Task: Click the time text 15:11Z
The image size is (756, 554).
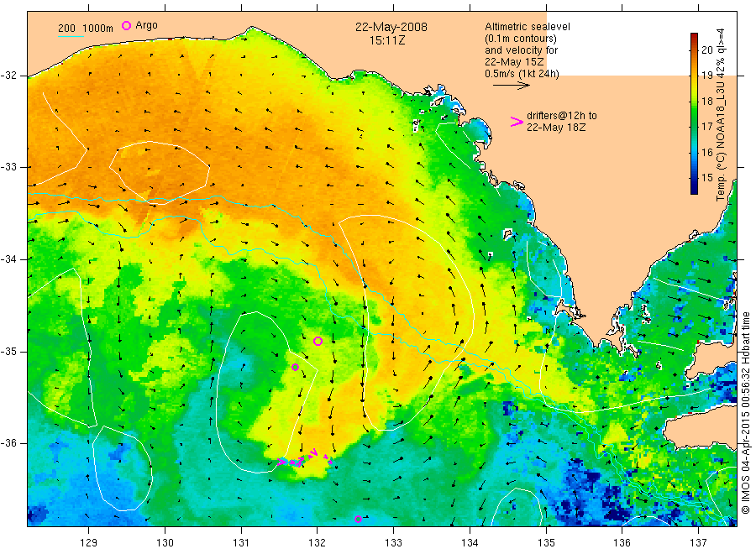Action: pyautogui.click(x=387, y=40)
